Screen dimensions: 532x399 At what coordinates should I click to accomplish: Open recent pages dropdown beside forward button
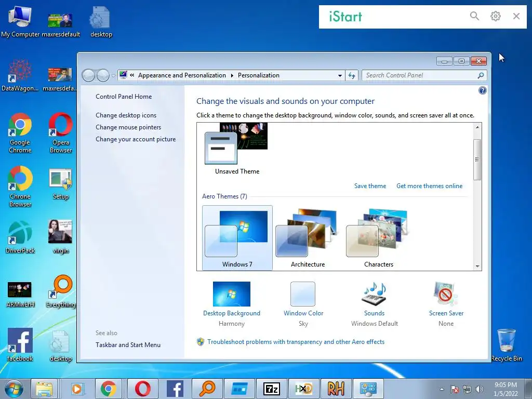(x=113, y=76)
